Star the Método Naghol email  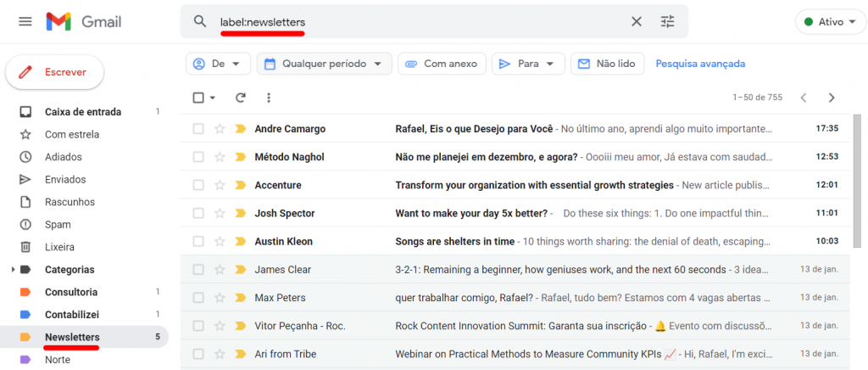(220, 157)
